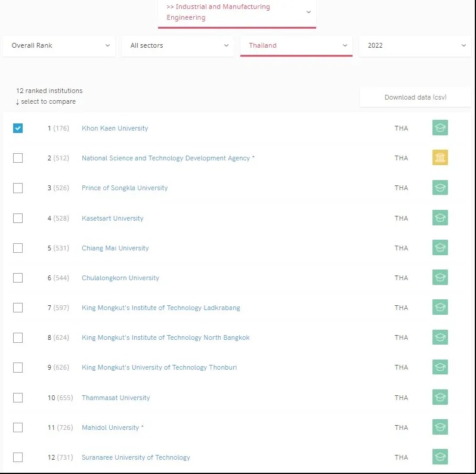
Task: Click the sector icon in Thammasat University row
Action: [x=440, y=397]
